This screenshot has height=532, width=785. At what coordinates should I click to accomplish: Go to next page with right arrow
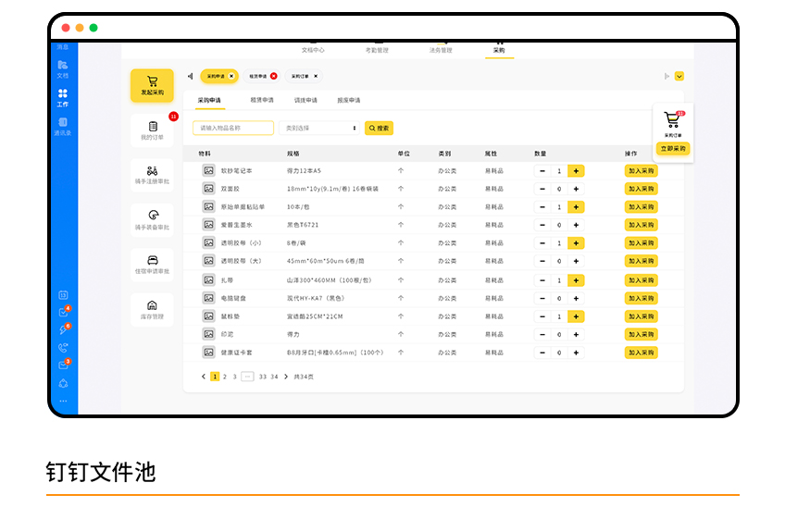pos(286,377)
